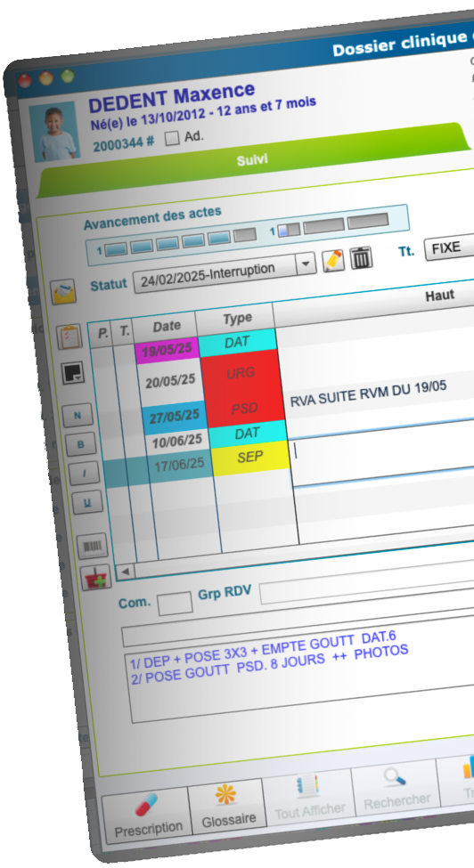This screenshot has height=868, width=474.
Task: Select the date cell 27/05/25
Action: (175, 417)
